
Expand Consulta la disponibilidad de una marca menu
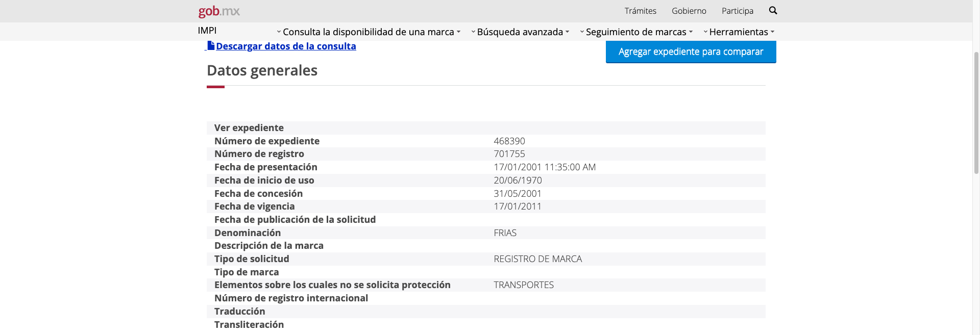(368, 32)
